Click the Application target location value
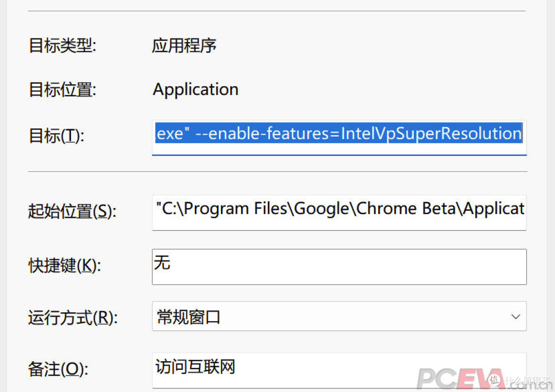Image resolution: width=555 pixels, height=392 pixels. tap(195, 89)
